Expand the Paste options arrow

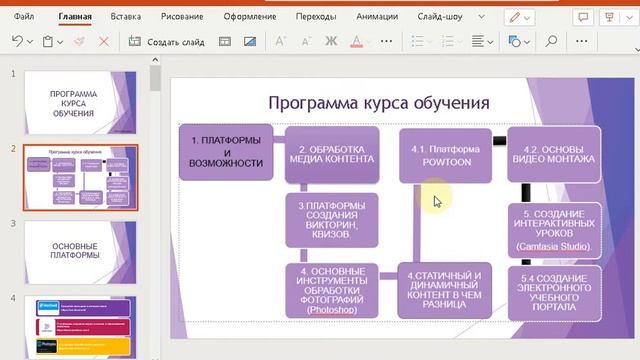[x=60, y=42]
